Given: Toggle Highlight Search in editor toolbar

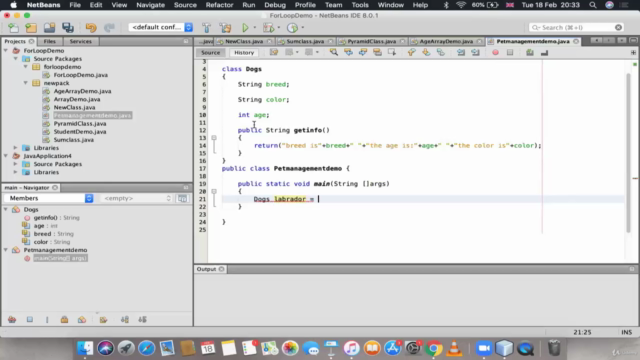Looking at the screenshot, I should tap(377, 52).
